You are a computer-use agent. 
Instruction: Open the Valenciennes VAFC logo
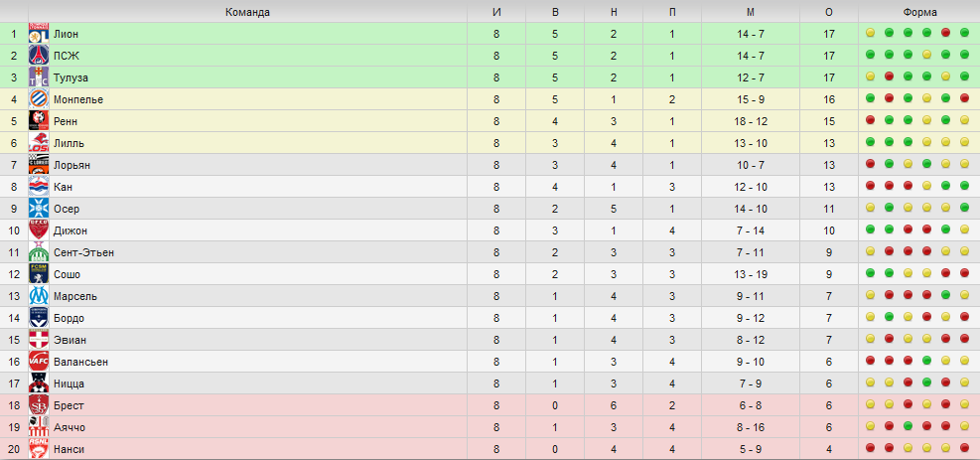(39, 362)
